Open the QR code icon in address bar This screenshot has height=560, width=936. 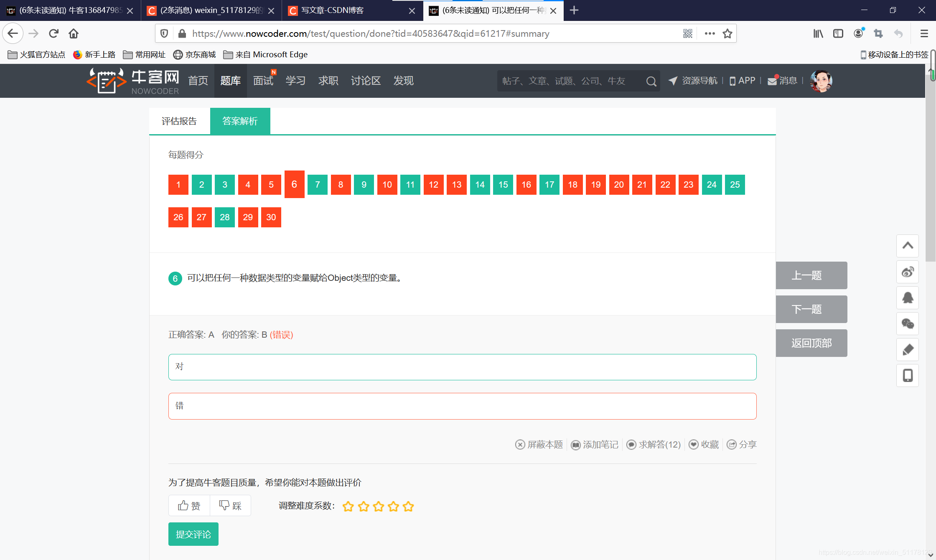coord(688,33)
